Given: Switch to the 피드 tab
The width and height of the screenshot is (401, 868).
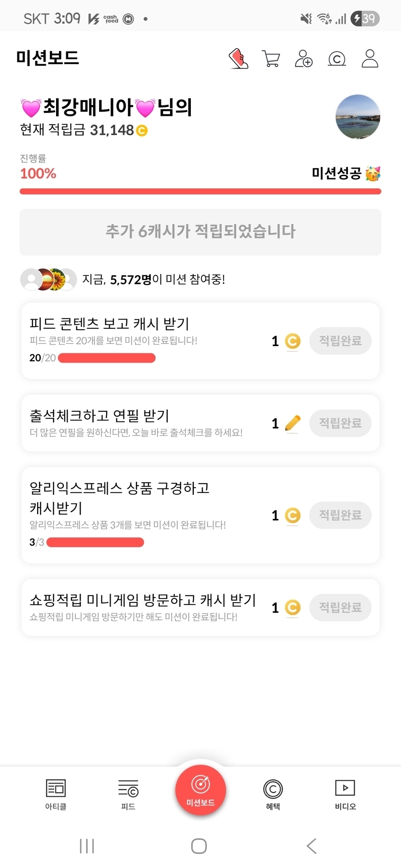Looking at the screenshot, I should coord(128,794).
